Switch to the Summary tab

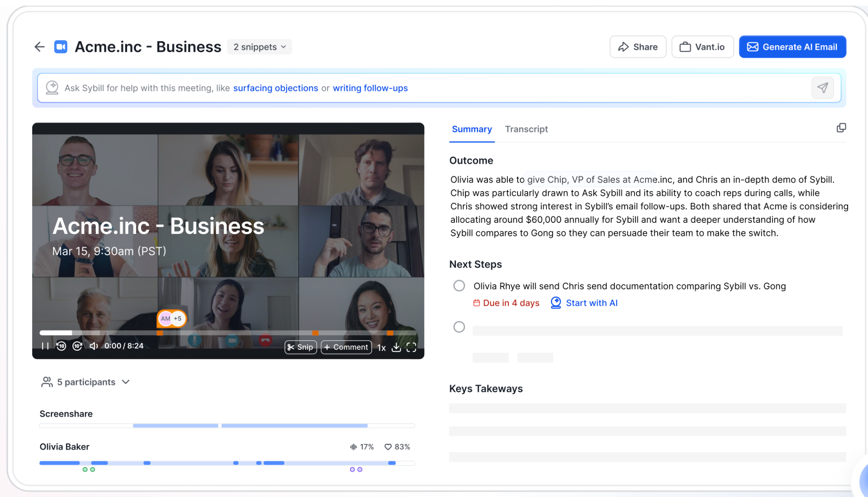click(472, 129)
